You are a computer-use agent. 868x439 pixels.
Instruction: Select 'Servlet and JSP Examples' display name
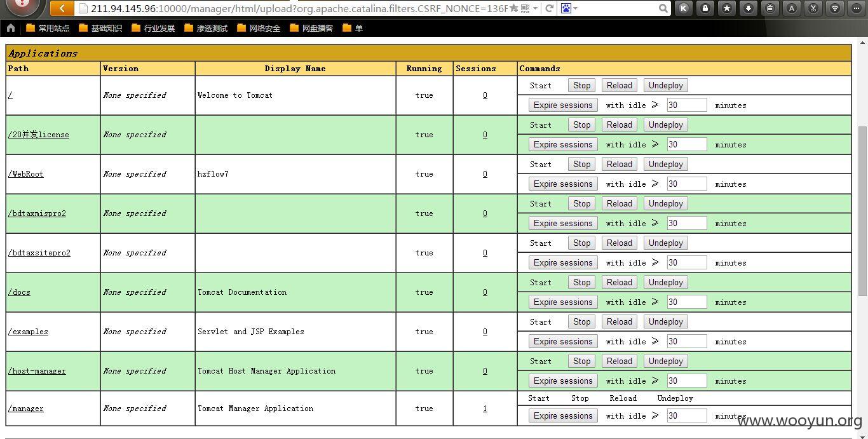tap(251, 332)
